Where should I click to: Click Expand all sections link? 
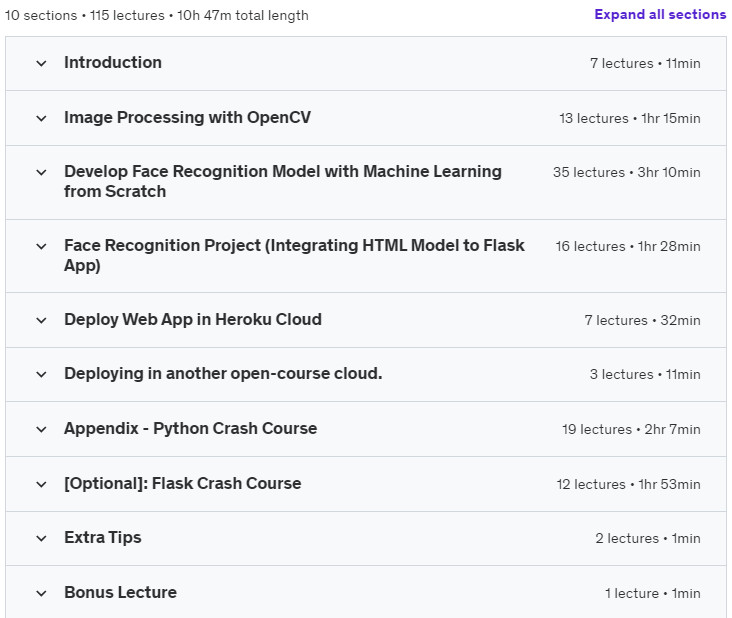660,14
